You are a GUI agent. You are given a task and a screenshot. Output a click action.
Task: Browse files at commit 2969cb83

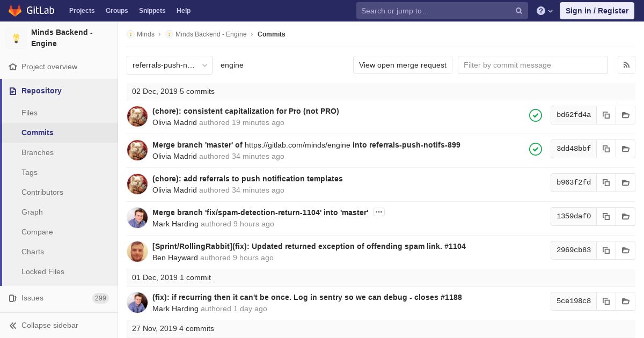[626, 250]
